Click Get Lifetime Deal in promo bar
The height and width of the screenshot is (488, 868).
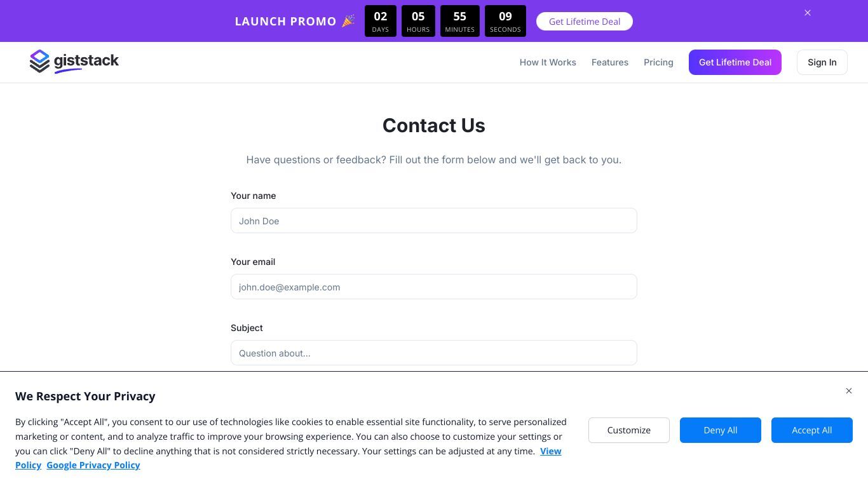tap(585, 22)
